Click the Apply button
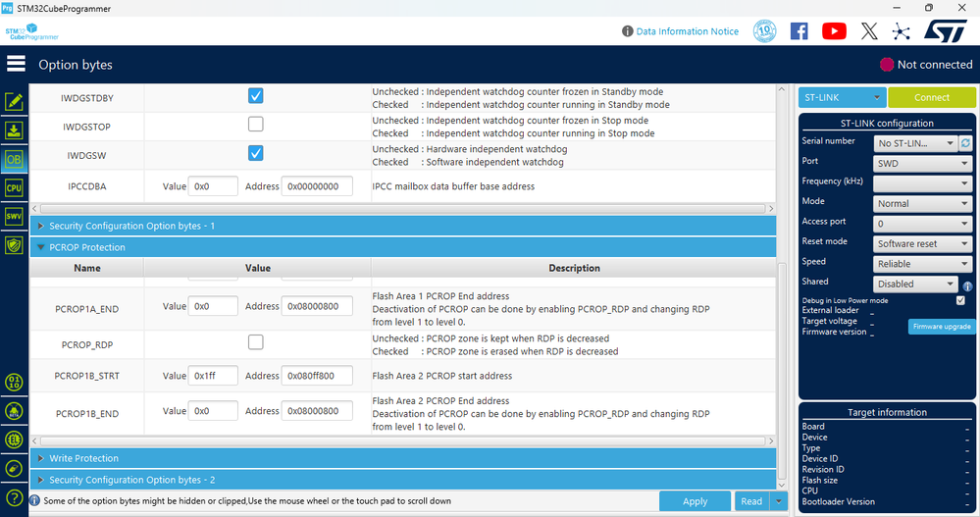This screenshot has width=980, height=517. point(695,501)
